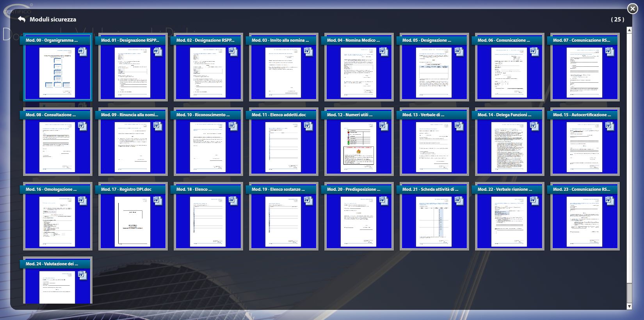The image size is (644, 320).
Task: Close the Moduli sicurezza overlay window
Action: coord(632,9)
